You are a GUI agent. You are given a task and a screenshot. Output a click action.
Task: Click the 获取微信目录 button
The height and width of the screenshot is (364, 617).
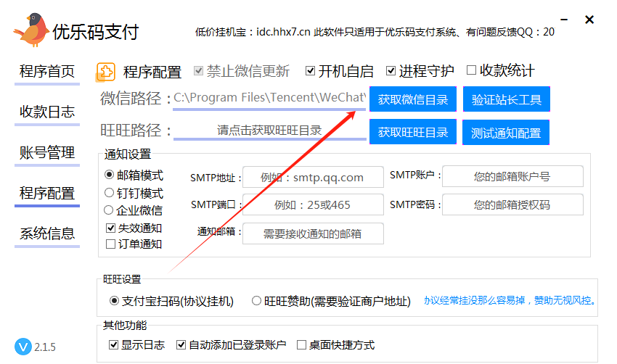tap(413, 99)
